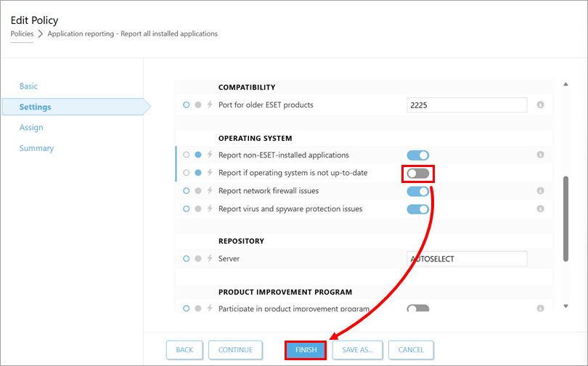The image size is (588, 366).
Task: Toggle Report non-ESET-installed applications switch
Action: tap(417, 155)
